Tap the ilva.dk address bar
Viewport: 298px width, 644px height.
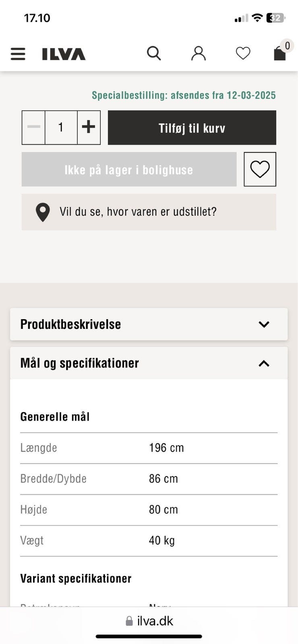(x=149, y=621)
